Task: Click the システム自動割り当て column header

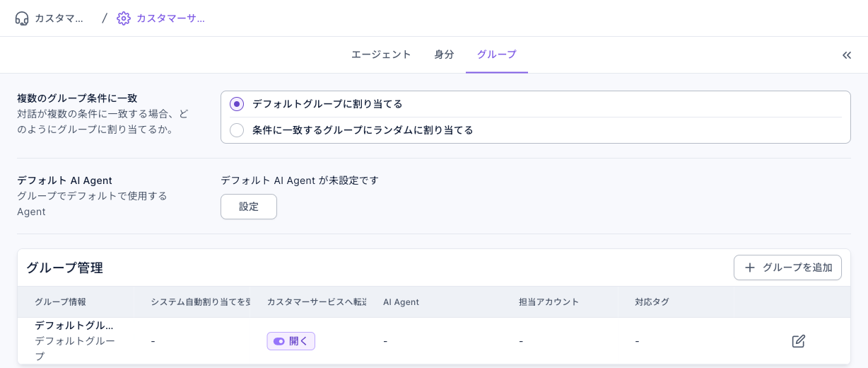Action: 201,302
